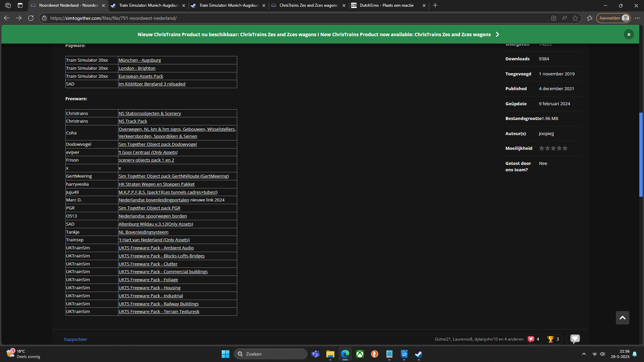Open the NL Bovenleidingsysteem link
The image size is (644, 362).
click(144, 232)
